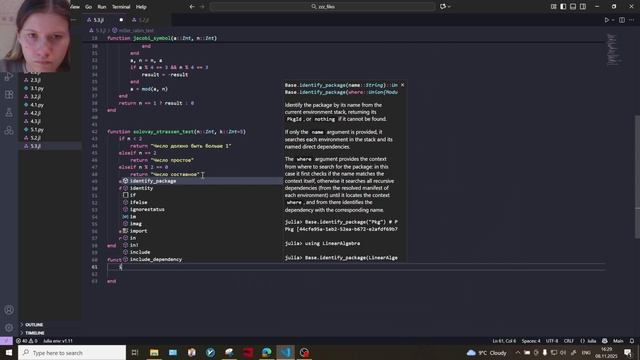
Task: Open the editor More Actions ellipsis
Action: coord(631,20)
